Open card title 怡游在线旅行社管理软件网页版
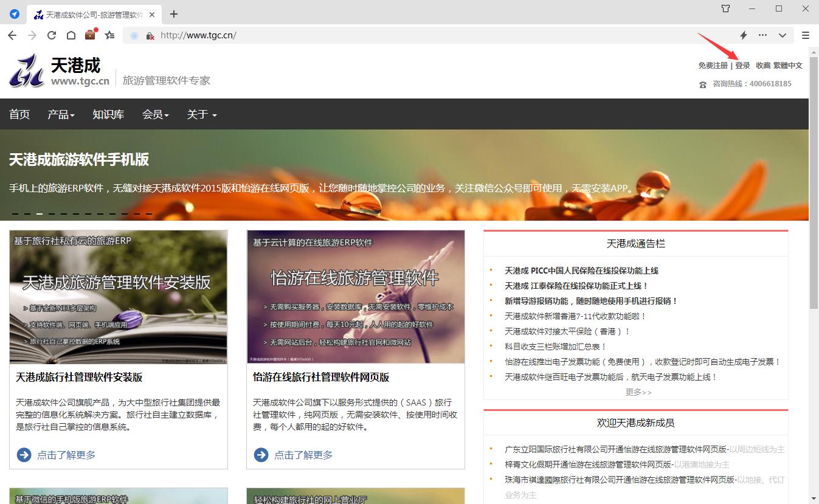The height and width of the screenshot is (504, 819). tap(321, 378)
